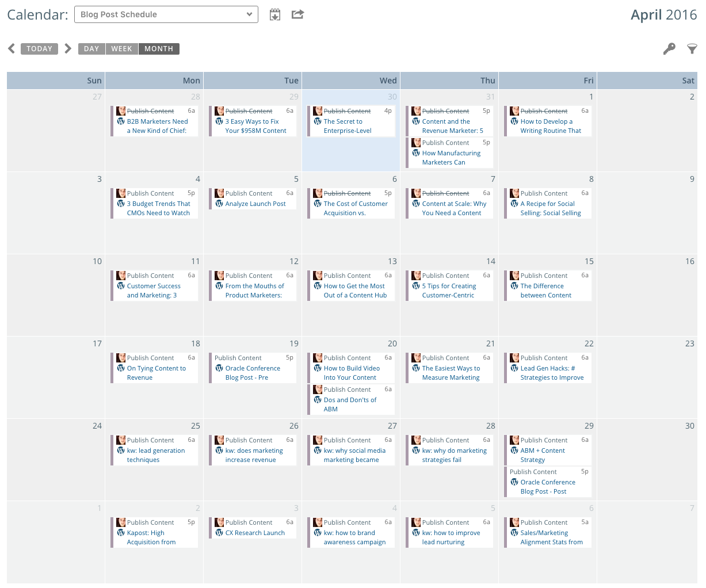Click the share calendar arrow icon
The height and width of the screenshot is (588, 706).
pos(297,14)
